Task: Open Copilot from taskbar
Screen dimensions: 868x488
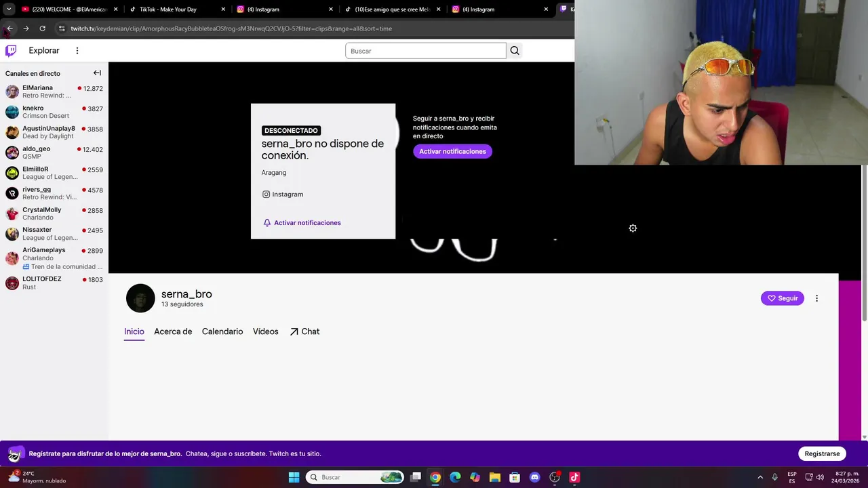Action: coord(475,477)
